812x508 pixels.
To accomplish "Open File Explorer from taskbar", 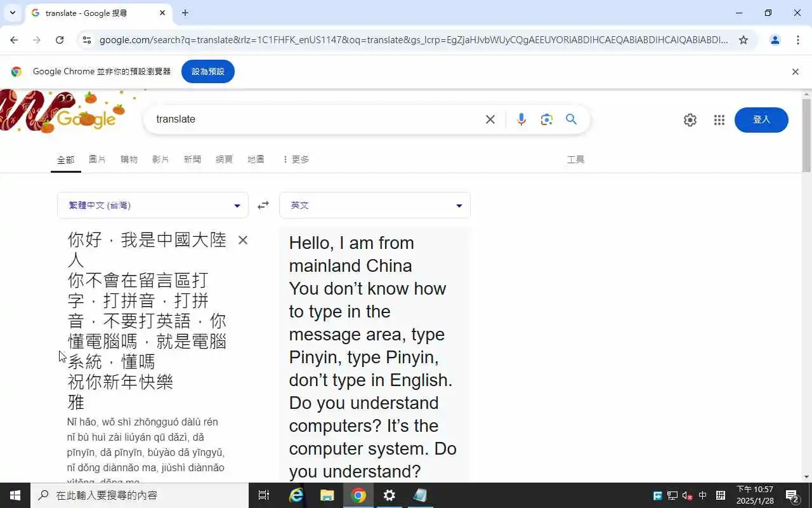I will [327, 495].
